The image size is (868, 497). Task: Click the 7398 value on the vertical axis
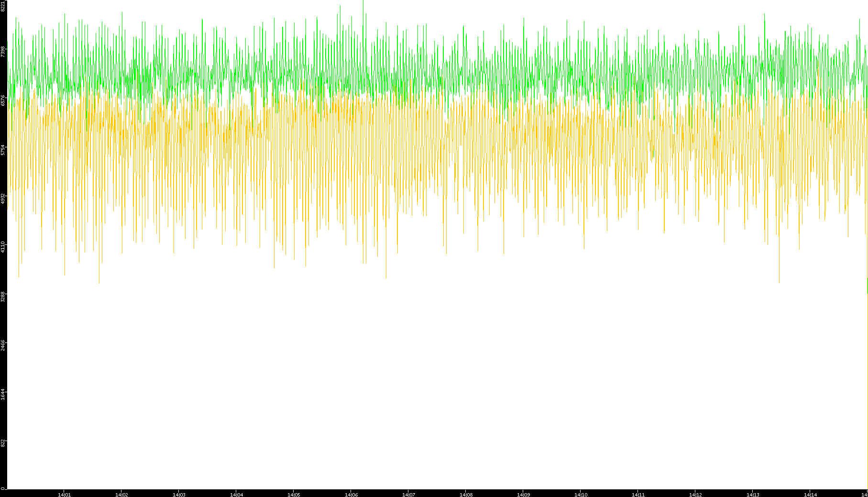tap(3, 52)
